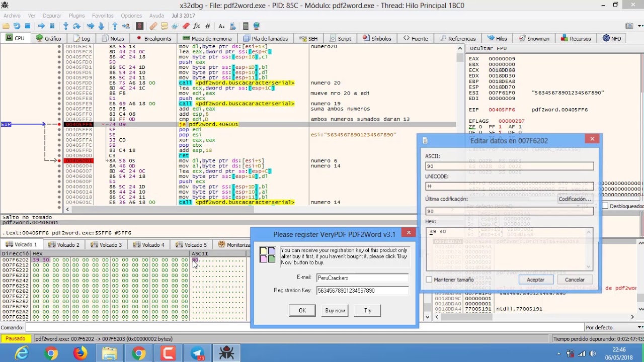
Task: Open patches with the bandage icon
Action: click(x=153, y=26)
